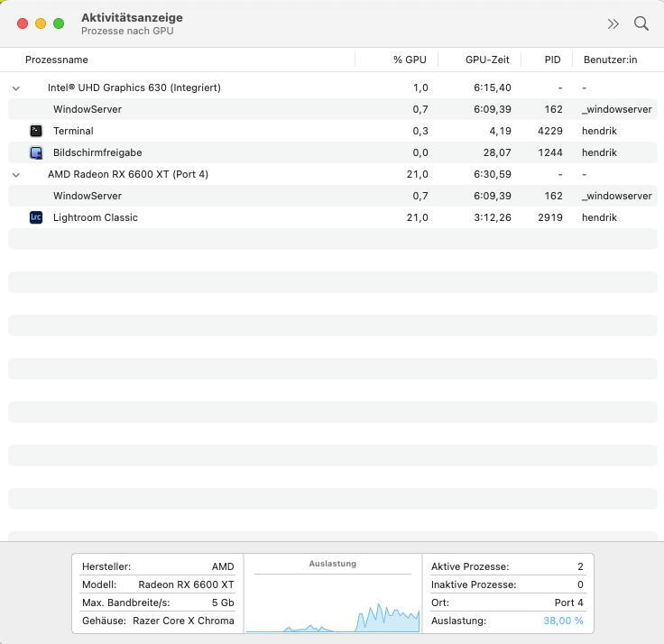Click GPU-Zeit value 6:30,59
664x644 pixels.
[x=493, y=174]
